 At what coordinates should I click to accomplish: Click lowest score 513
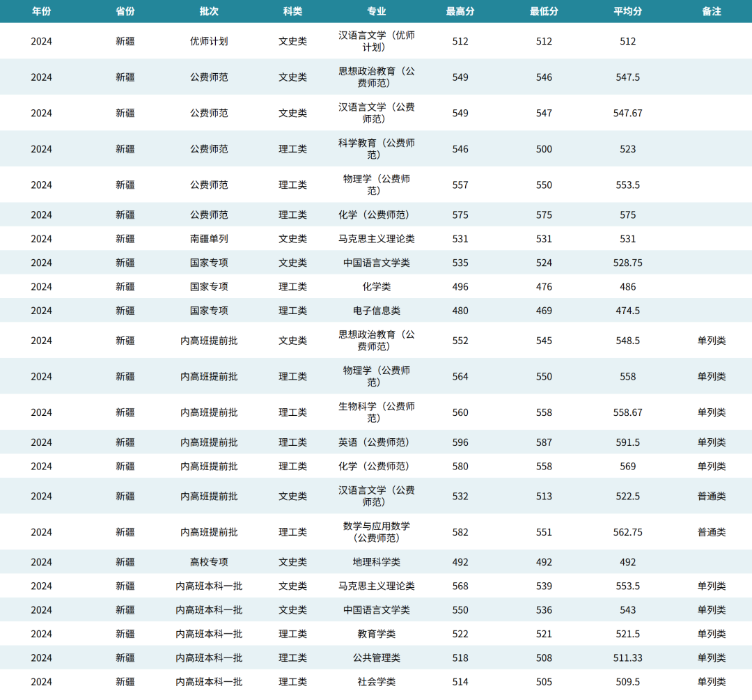(x=544, y=497)
